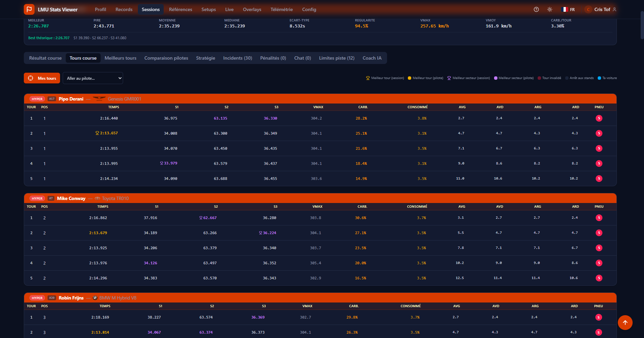Switch to the Résultat course tab
Screen dimensions: 644x338
45,58
